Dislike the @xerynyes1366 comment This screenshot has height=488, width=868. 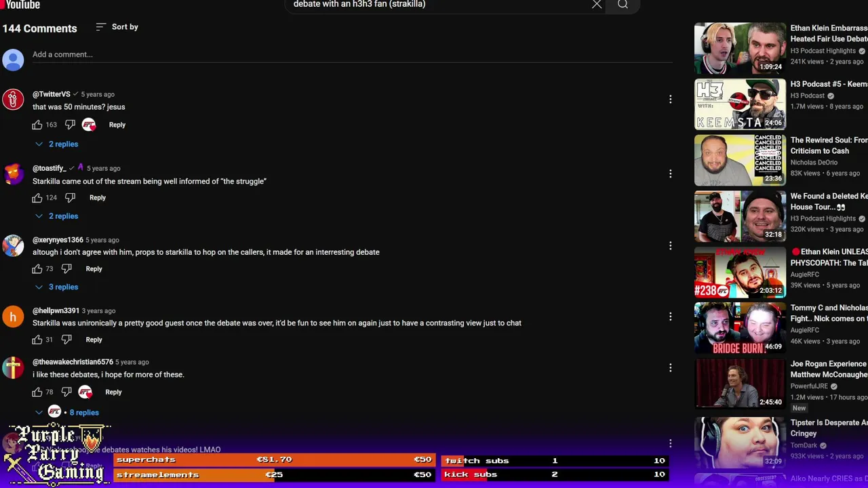pos(66,269)
